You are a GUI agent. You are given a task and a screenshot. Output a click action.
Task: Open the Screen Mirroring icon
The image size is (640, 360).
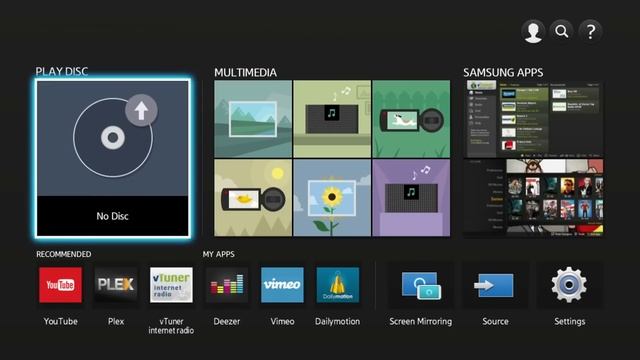click(421, 285)
